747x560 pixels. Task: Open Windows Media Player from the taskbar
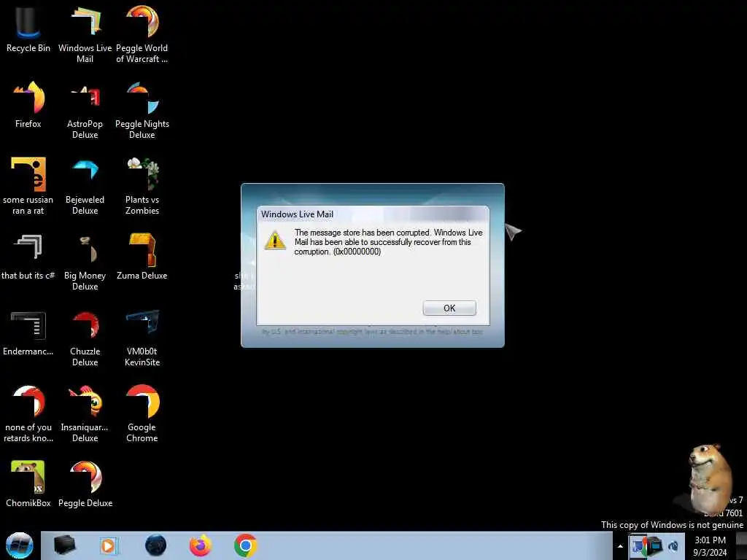click(109, 545)
